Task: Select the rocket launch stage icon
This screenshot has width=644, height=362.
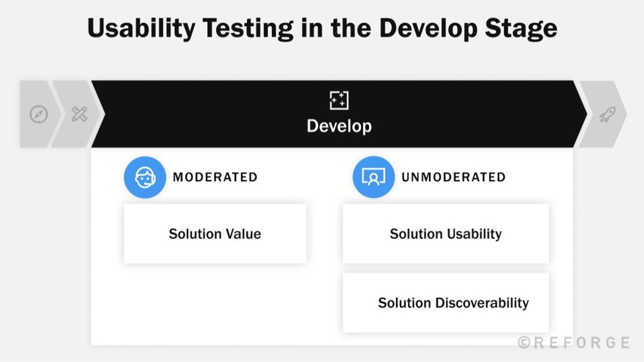Action: click(x=608, y=114)
